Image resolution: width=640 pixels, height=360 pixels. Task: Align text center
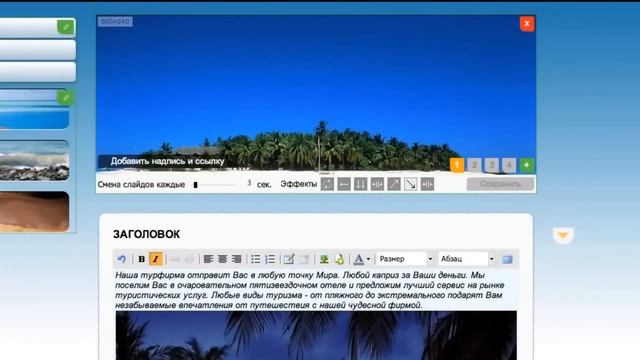coord(222,259)
